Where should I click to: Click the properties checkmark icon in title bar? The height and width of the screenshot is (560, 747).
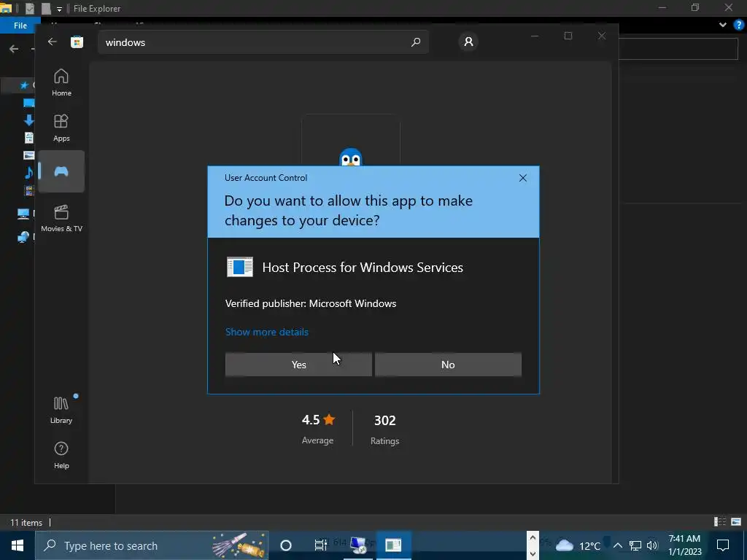[29, 8]
